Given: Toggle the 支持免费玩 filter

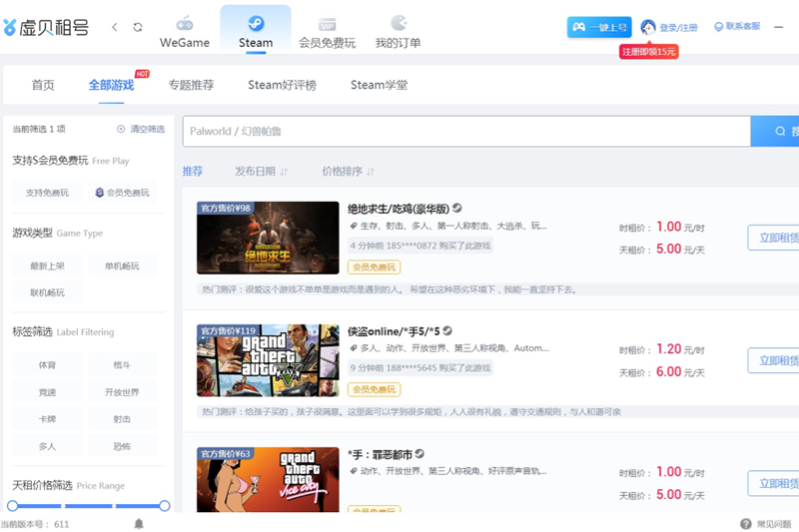Looking at the screenshot, I should pyautogui.click(x=47, y=193).
